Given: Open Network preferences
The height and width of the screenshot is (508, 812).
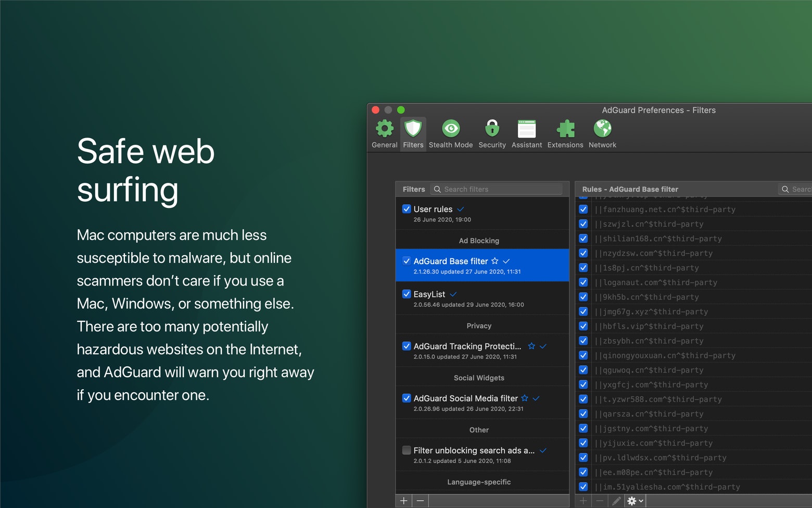Looking at the screenshot, I should coord(602,134).
